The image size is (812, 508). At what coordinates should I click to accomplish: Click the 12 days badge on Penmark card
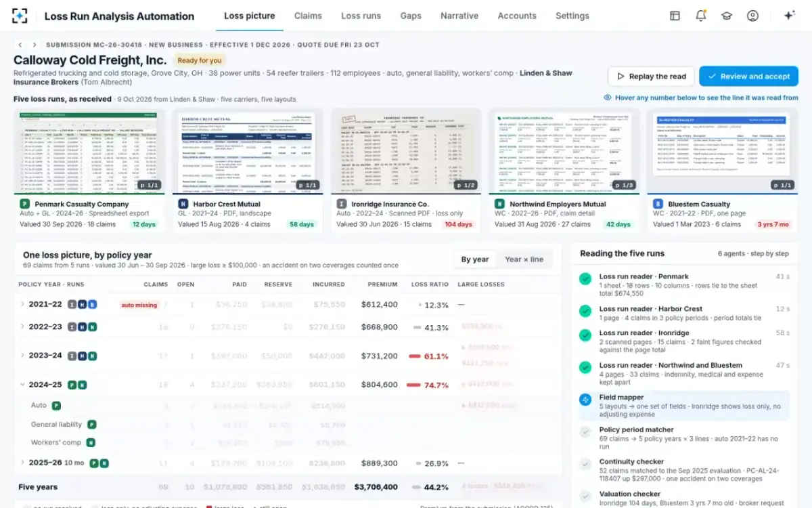coord(143,224)
